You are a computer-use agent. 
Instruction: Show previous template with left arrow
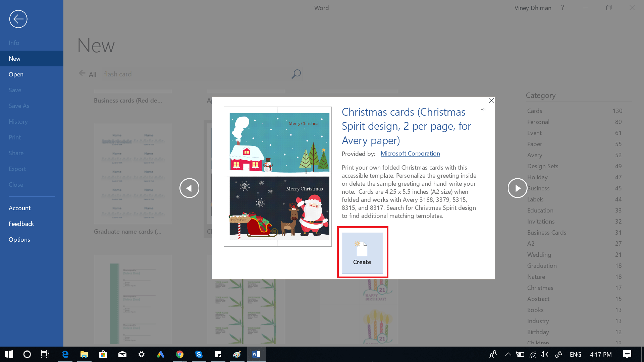189,188
